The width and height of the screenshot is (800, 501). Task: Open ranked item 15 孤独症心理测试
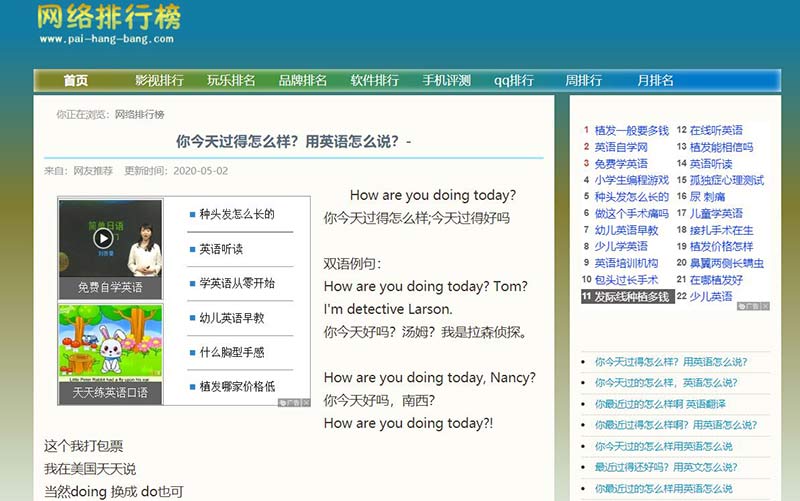click(x=726, y=180)
